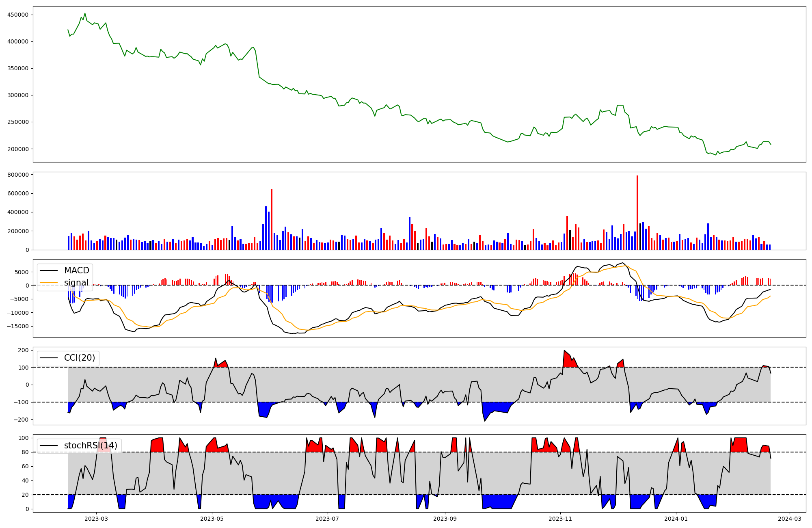
Task: Select the 2024-01 date axis label
Action: (x=676, y=519)
